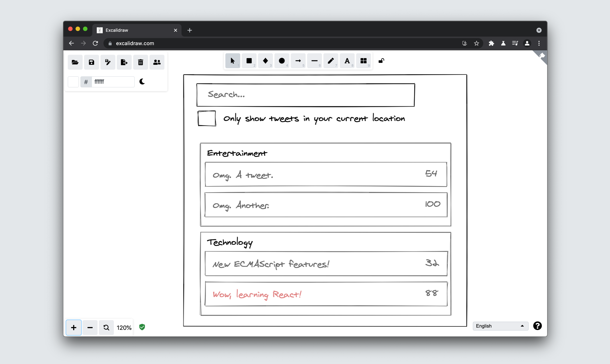The image size is (610, 364).
Task: Click the flask experiments icon
Action: click(503, 43)
